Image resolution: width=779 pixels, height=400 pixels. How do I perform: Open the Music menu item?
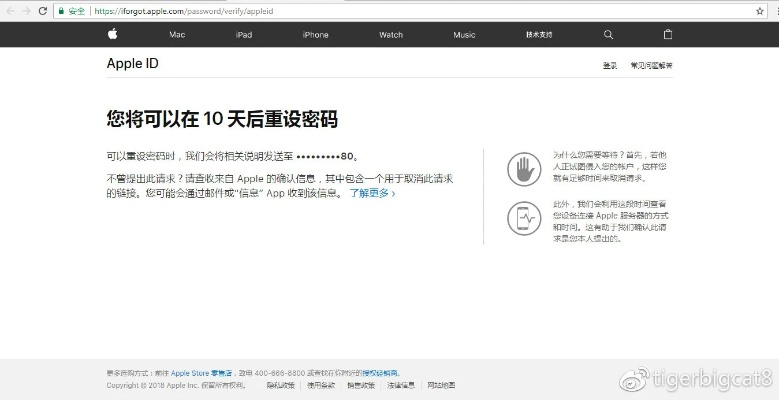pyautogui.click(x=464, y=35)
